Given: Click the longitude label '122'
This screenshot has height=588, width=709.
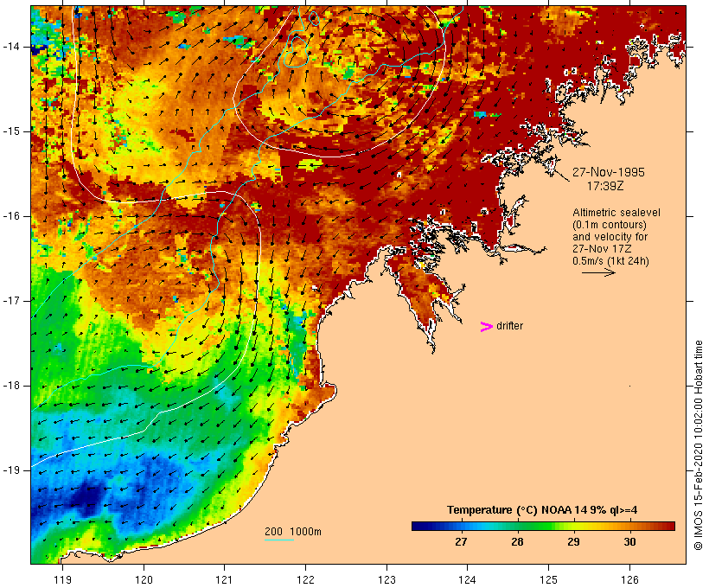Looking at the screenshot, I should click(x=305, y=579).
